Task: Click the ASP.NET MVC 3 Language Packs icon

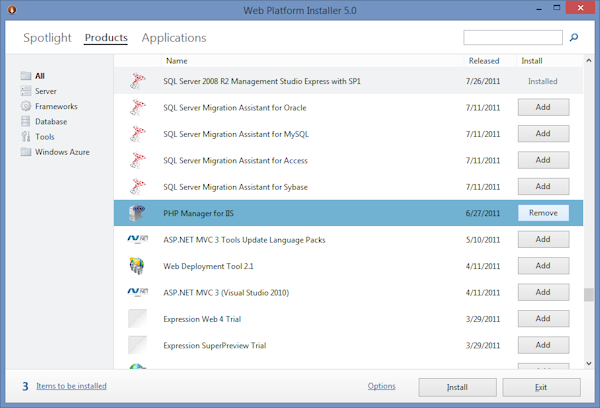Action: tap(138, 239)
